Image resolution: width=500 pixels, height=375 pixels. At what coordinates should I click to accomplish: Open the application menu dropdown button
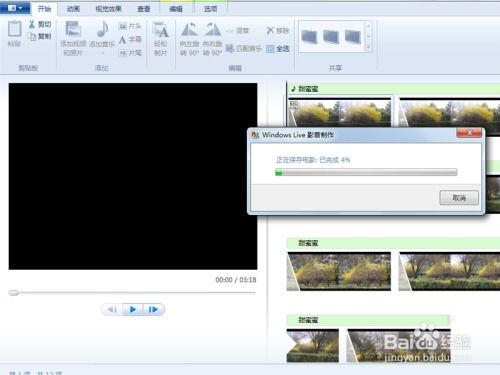pyautogui.click(x=15, y=8)
